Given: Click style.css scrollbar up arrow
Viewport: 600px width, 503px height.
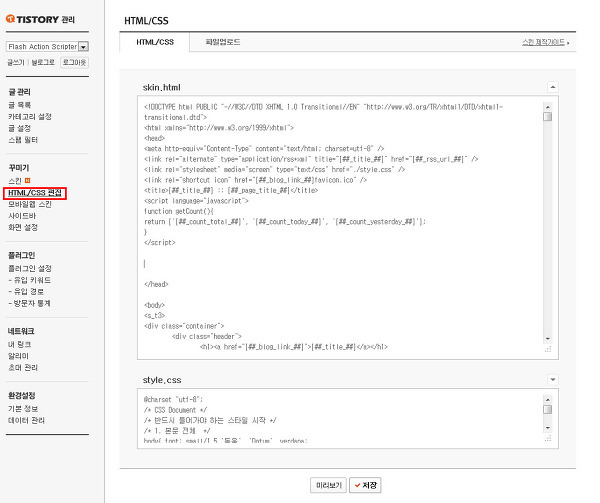Looking at the screenshot, I should 548,400.
